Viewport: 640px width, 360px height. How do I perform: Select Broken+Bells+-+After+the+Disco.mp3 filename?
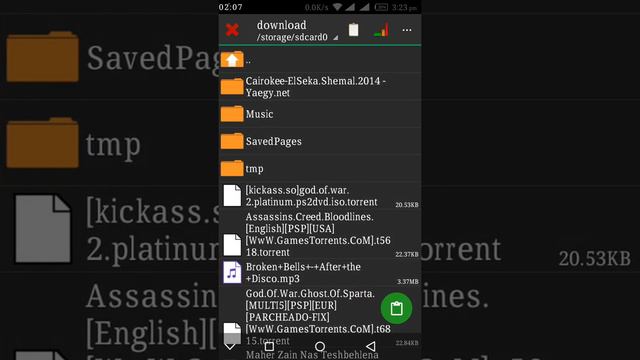click(303, 273)
